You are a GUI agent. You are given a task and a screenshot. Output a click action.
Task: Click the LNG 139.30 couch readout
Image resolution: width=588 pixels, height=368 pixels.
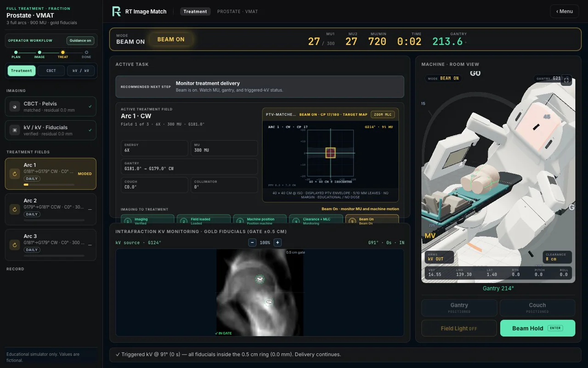pos(464,272)
